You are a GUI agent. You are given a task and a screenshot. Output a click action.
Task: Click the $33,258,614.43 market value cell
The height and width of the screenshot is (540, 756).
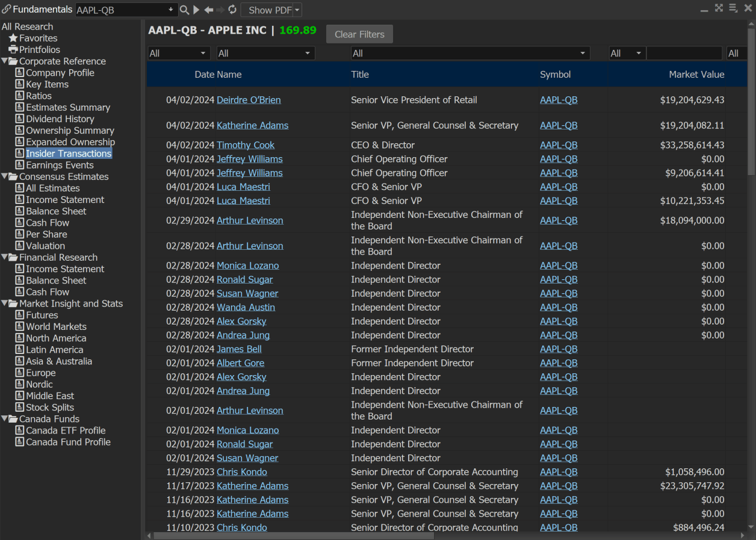click(692, 145)
